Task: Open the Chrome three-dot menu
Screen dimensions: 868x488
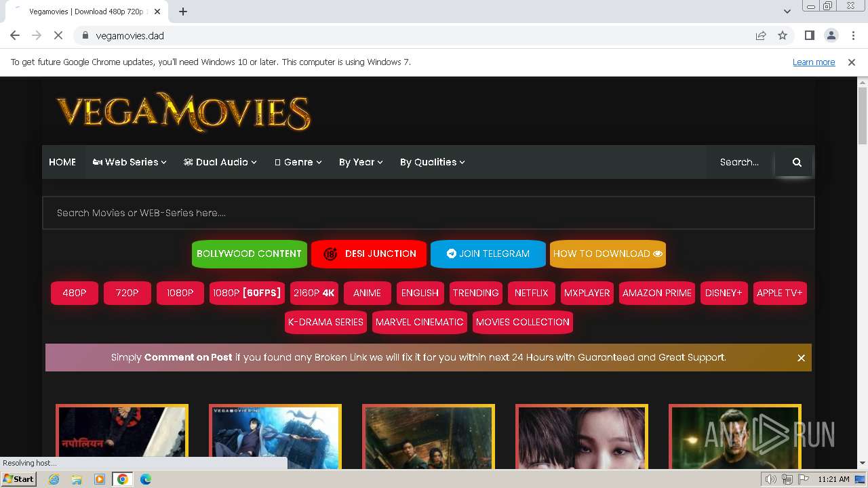Action: [x=852, y=35]
